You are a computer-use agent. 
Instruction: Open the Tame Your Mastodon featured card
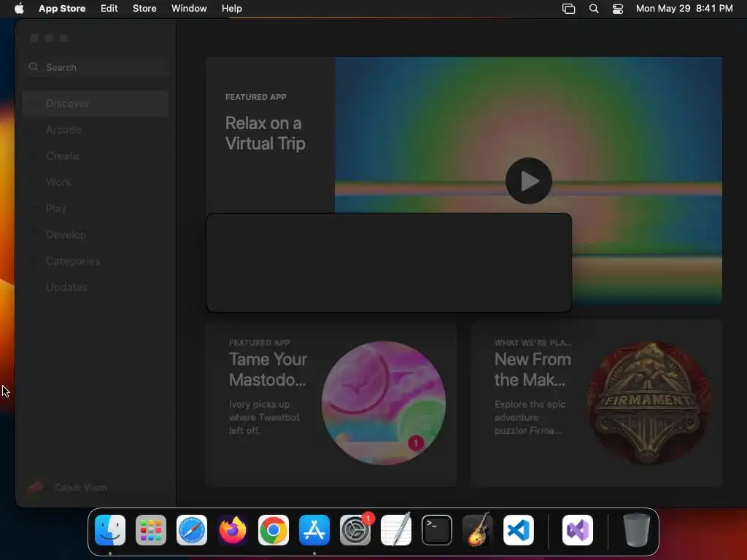(331, 403)
